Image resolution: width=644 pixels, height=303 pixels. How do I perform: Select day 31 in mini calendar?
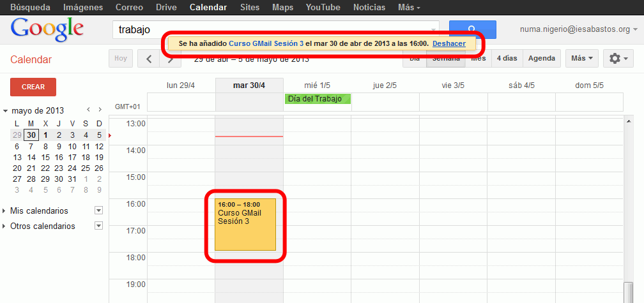[72, 179]
